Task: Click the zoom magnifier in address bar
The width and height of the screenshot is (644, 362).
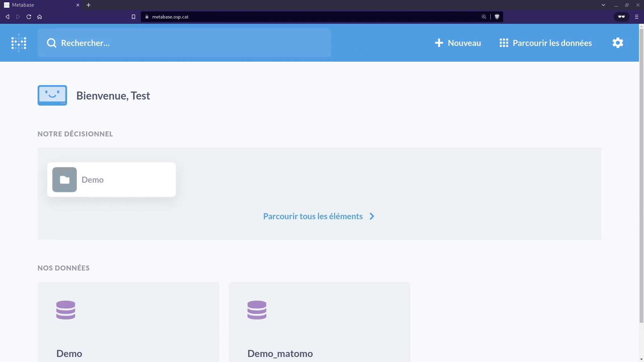Action: (x=484, y=17)
